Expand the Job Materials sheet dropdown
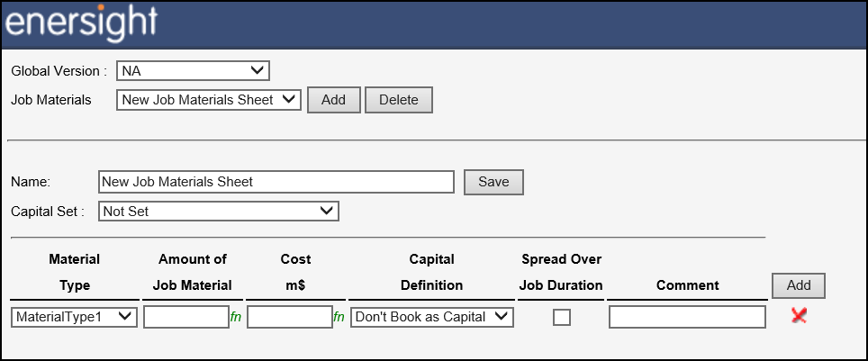 click(x=209, y=100)
